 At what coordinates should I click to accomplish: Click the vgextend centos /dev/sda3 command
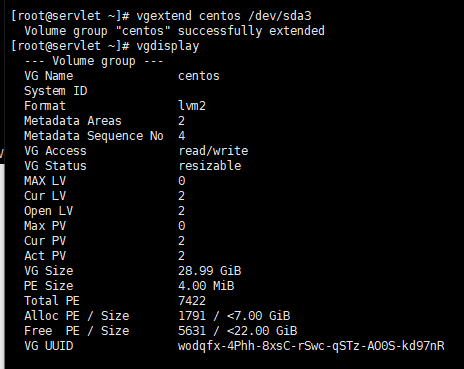point(224,16)
